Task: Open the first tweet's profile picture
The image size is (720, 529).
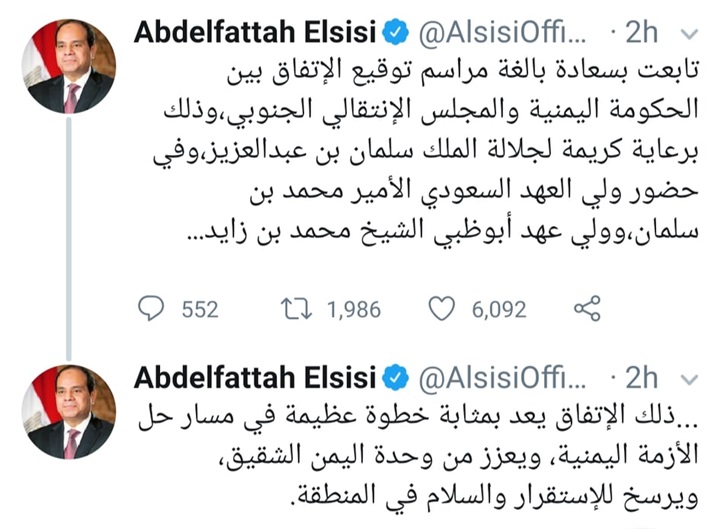Action: pyautogui.click(x=70, y=64)
